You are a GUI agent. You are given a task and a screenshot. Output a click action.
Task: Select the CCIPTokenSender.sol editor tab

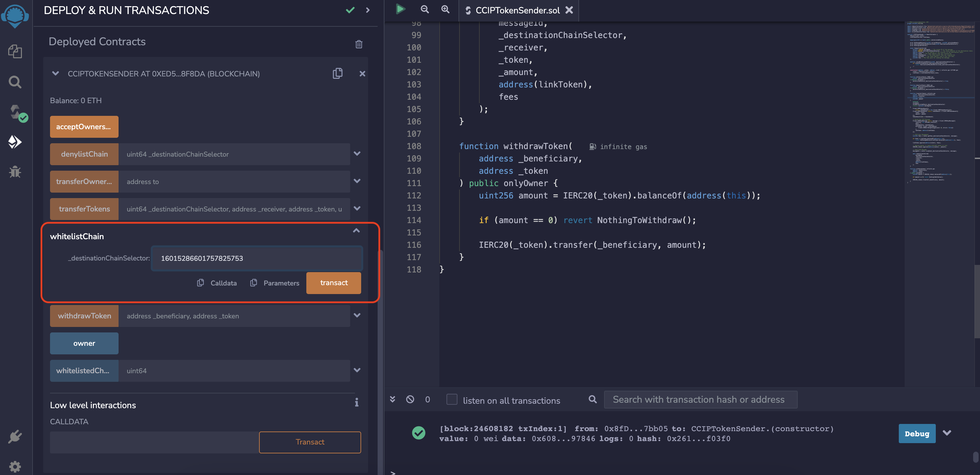click(x=517, y=10)
